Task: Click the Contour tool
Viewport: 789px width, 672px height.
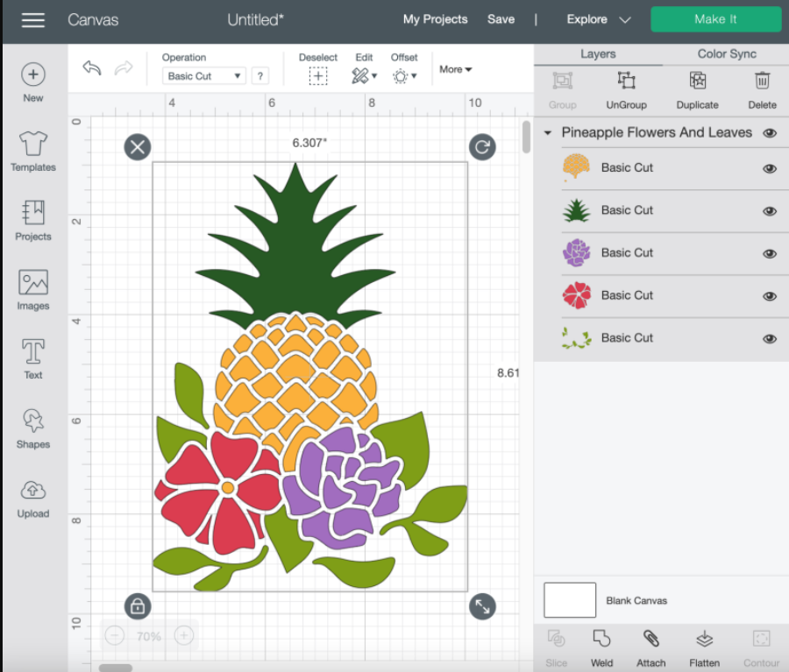Action: [x=761, y=639]
